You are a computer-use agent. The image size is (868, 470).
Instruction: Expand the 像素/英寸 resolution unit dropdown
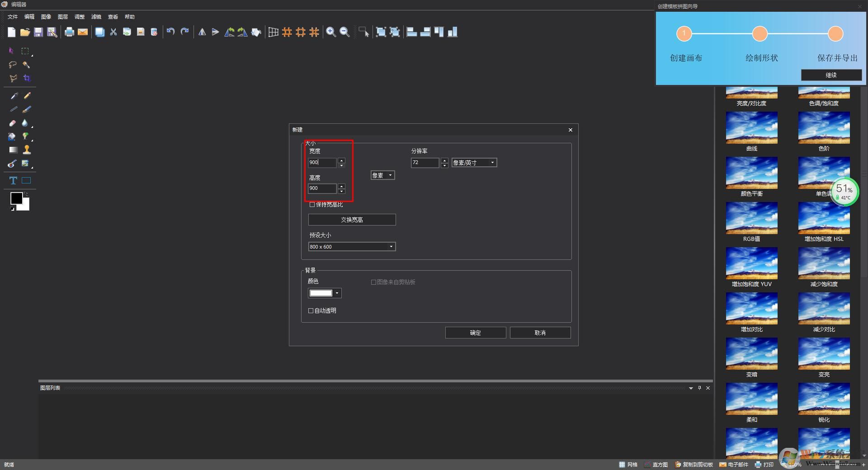(474, 163)
